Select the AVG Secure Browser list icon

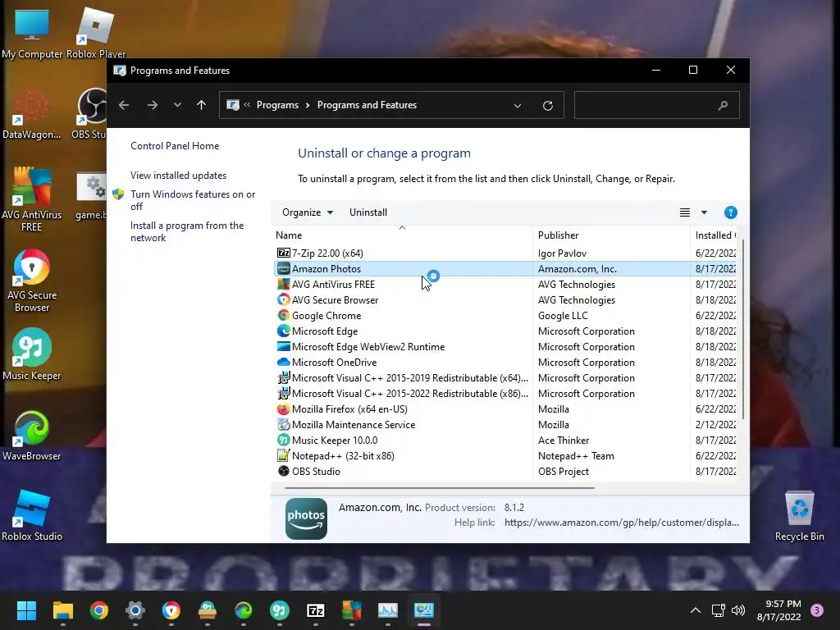click(283, 299)
